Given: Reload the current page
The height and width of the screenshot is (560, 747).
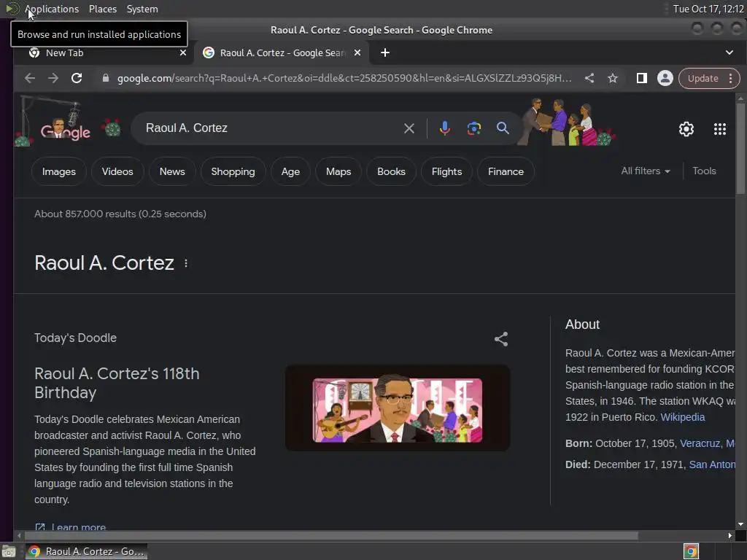Looking at the screenshot, I should pos(76,78).
